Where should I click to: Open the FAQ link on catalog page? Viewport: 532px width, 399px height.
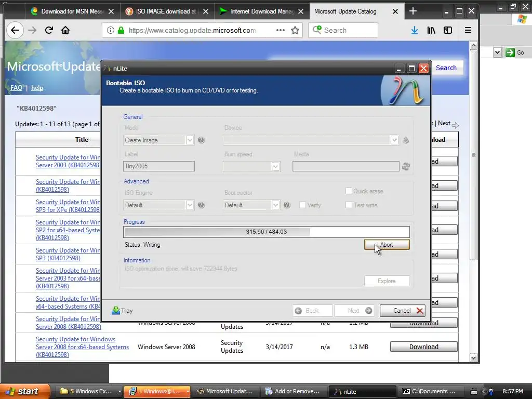16,88
